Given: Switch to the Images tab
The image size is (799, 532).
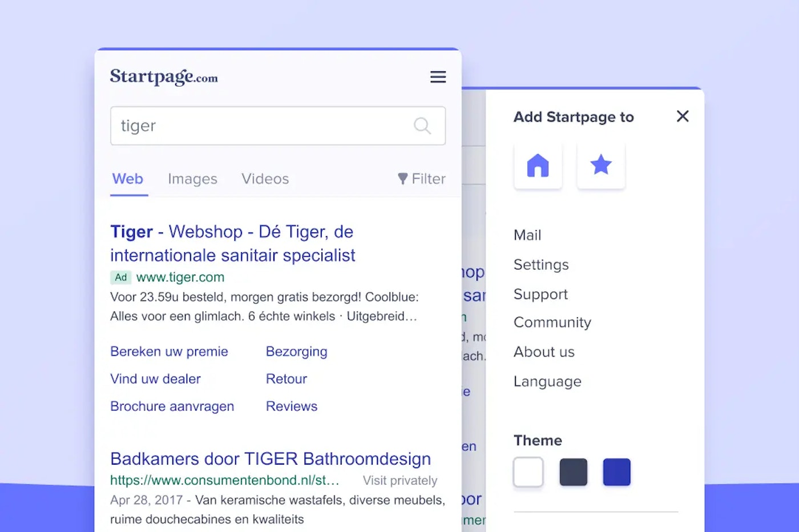Looking at the screenshot, I should click(x=192, y=179).
